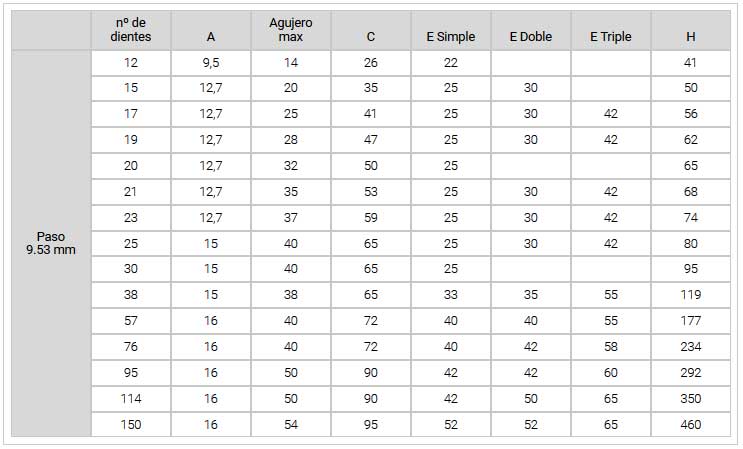Click the 'Paso 9.53 mm' row label
The width and height of the screenshot is (743, 449).
pyautogui.click(x=51, y=243)
